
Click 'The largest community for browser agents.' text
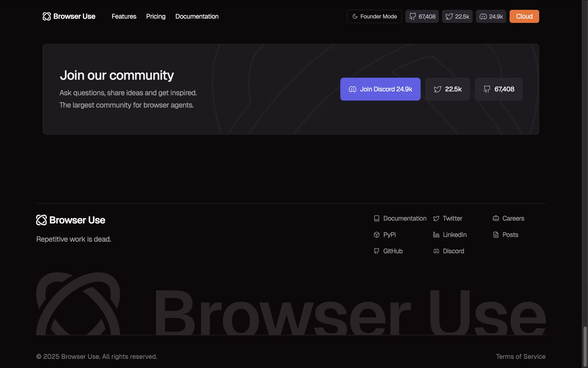pos(127,105)
